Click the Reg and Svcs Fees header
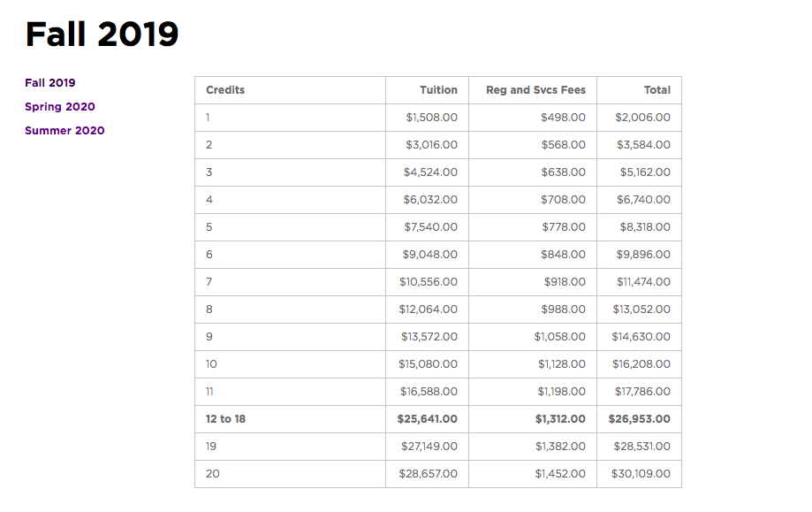The width and height of the screenshot is (812, 512). coord(535,90)
